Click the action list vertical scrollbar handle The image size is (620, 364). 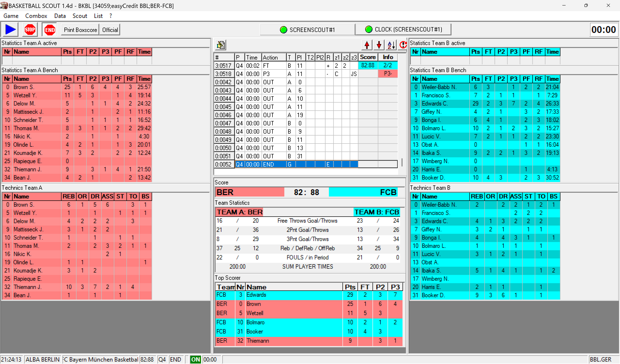(402, 162)
